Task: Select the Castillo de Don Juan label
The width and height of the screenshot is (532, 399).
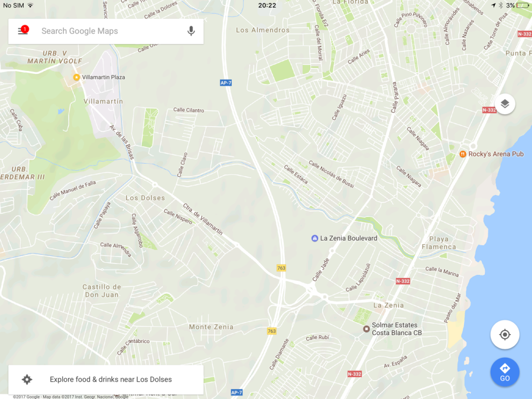Action: (102, 291)
